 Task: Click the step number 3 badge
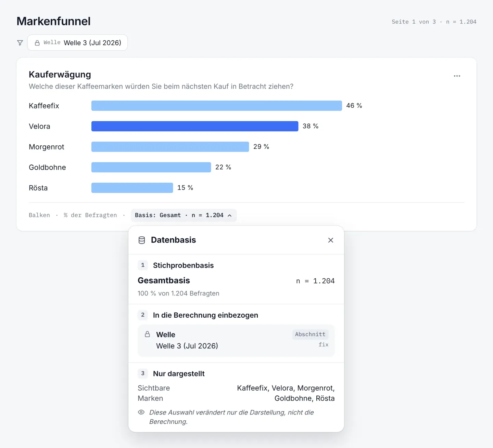143,373
